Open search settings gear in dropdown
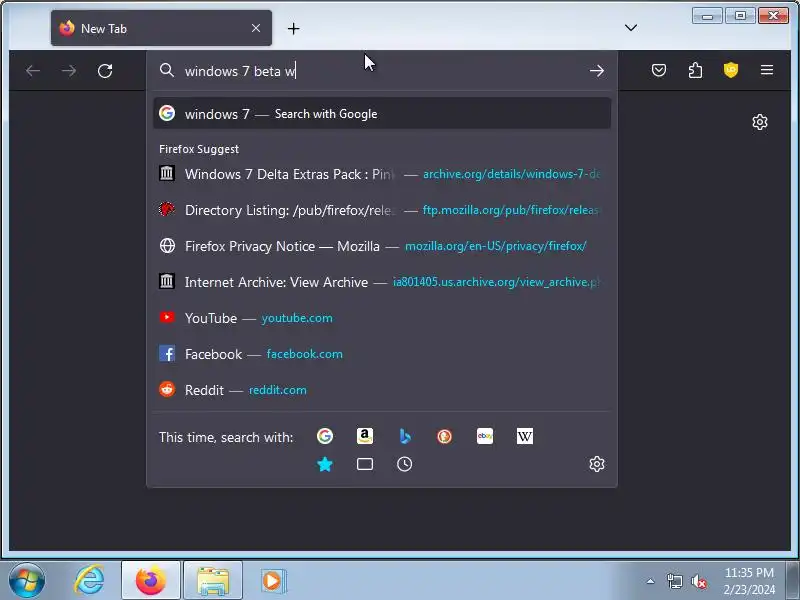Image resolution: width=800 pixels, height=600 pixels. pos(597,464)
